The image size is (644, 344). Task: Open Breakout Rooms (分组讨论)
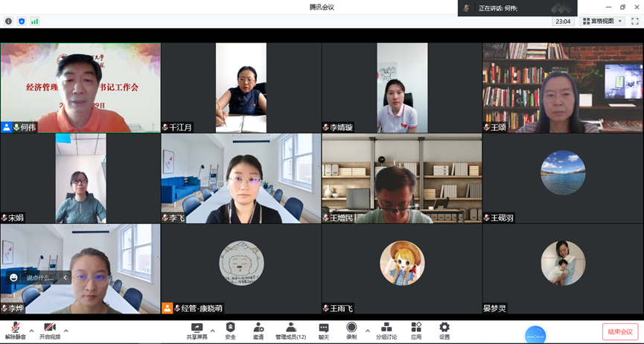(x=386, y=331)
